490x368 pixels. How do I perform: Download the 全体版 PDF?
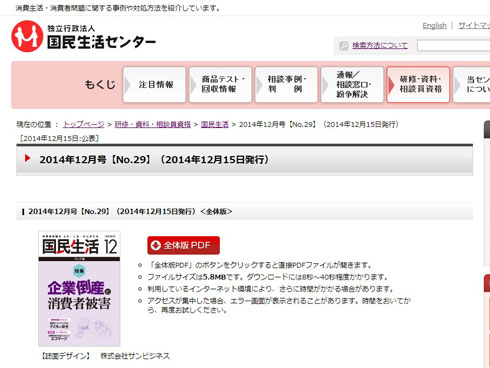(x=183, y=245)
